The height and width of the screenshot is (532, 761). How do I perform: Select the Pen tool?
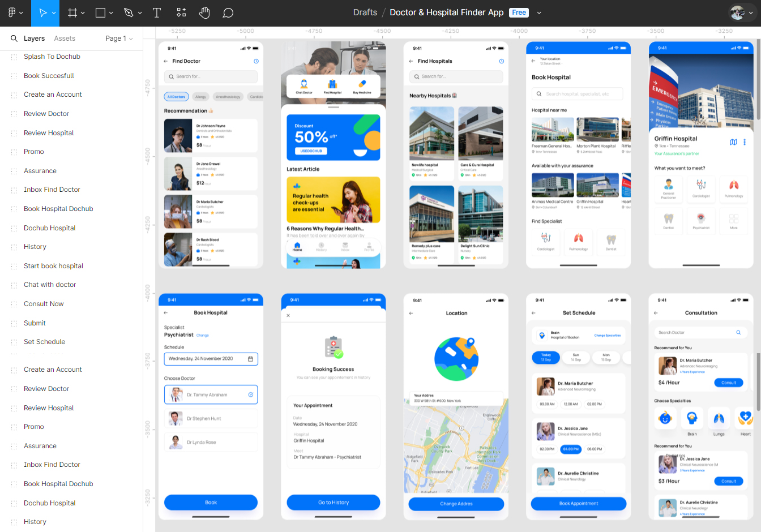click(129, 12)
